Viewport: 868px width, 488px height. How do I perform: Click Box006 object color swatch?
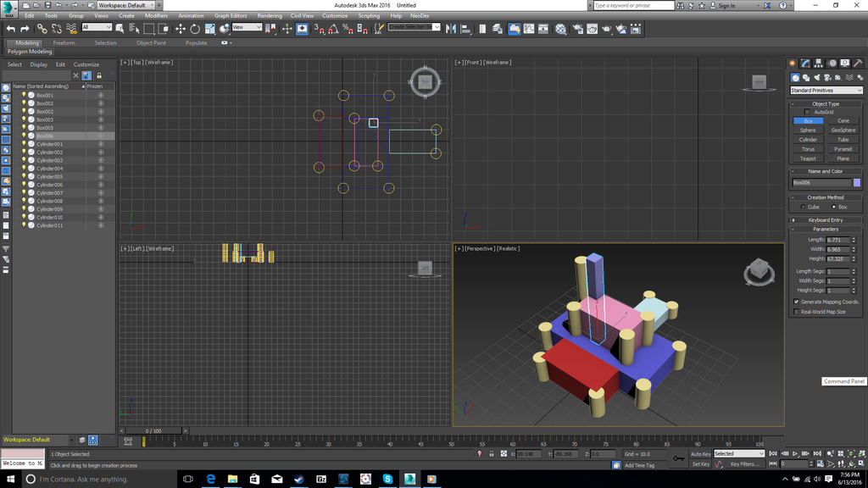pos(857,183)
